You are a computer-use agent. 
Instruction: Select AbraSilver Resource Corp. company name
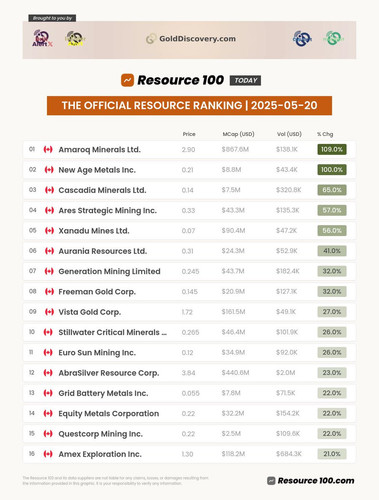(x=109, y=373)
